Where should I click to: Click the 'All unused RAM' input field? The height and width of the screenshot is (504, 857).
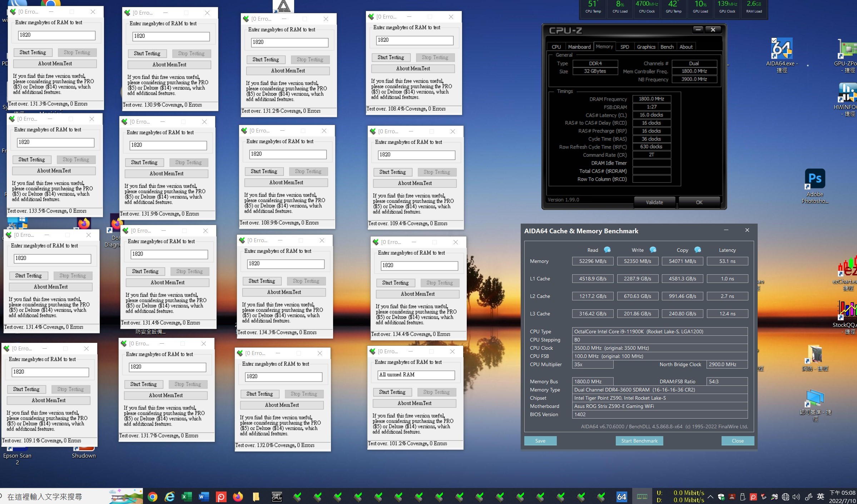[416, 375]
